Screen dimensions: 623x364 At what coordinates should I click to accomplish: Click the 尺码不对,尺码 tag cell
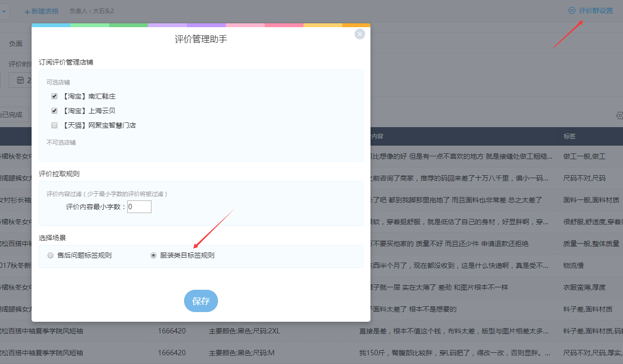point(584,178)
